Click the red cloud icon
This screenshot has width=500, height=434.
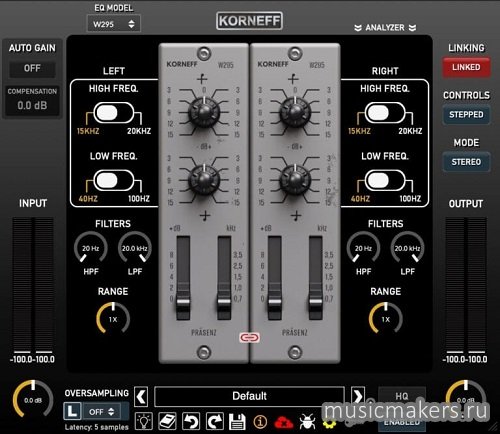[x=283, y=422]
